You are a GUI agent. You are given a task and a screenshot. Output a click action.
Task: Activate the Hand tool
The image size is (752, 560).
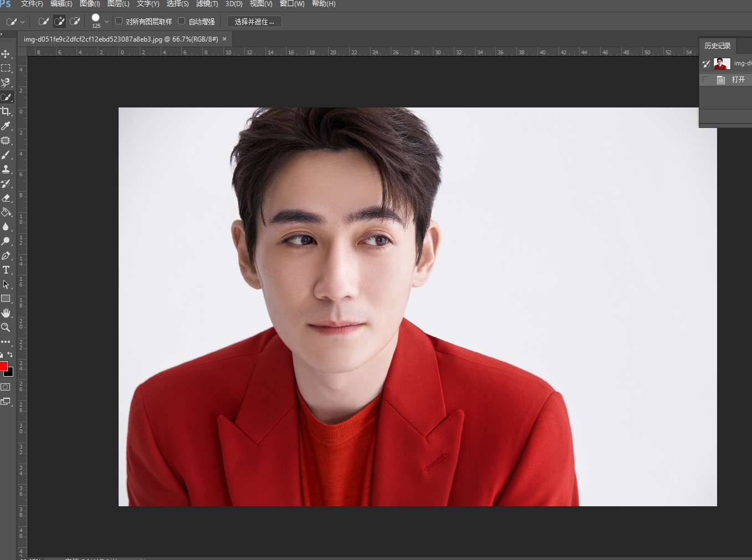pos(6,313)
